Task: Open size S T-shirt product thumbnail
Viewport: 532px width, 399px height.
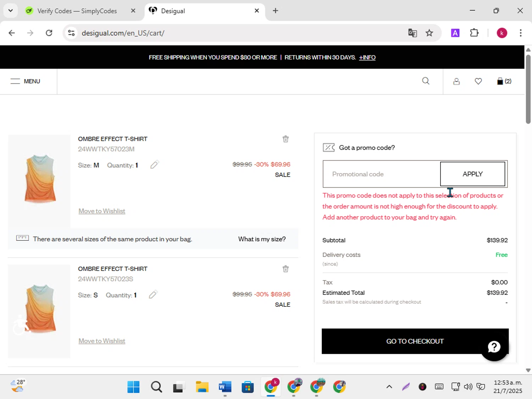Action: 39,311
